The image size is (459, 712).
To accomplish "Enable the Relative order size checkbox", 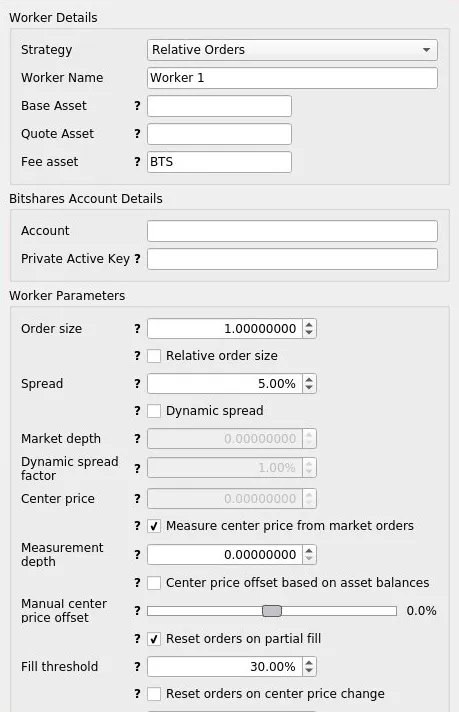I will (x=154, y=356).
